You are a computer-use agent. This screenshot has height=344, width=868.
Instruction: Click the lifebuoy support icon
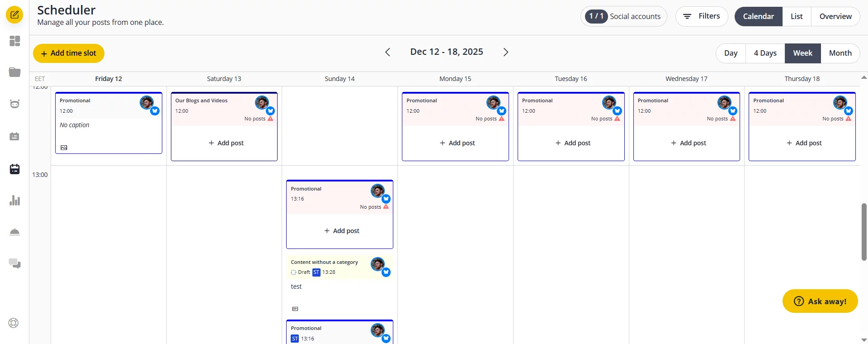pyautogui.click(x=14, y=323)
